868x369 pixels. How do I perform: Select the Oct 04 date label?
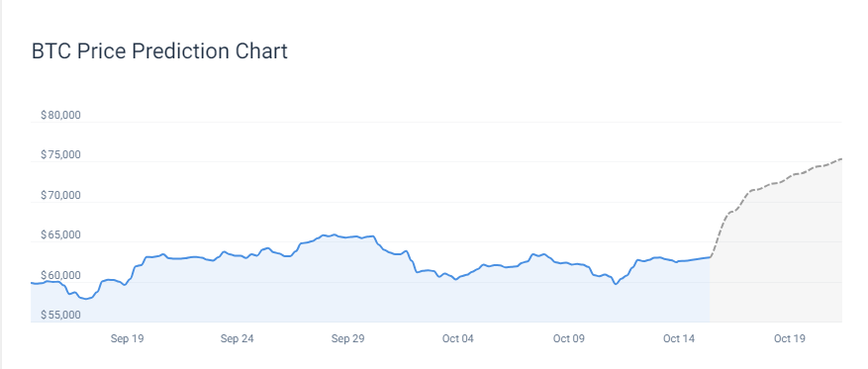point(458,338)
